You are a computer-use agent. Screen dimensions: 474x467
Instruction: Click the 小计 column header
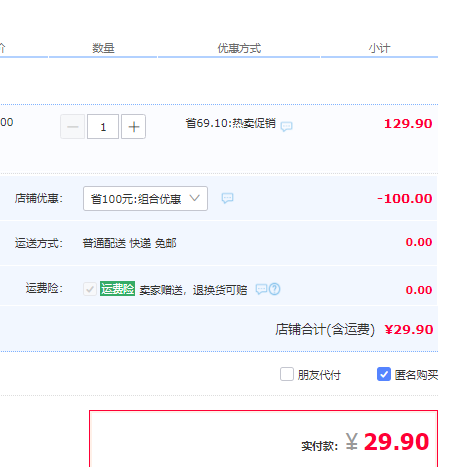click(379, 48)
